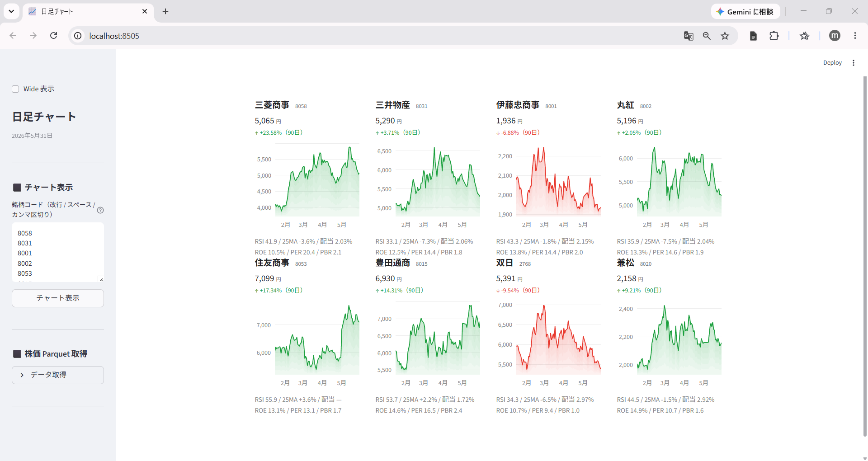Bookmark this page with the star icon
868x461 pixels.
click(x=725, y=36)
